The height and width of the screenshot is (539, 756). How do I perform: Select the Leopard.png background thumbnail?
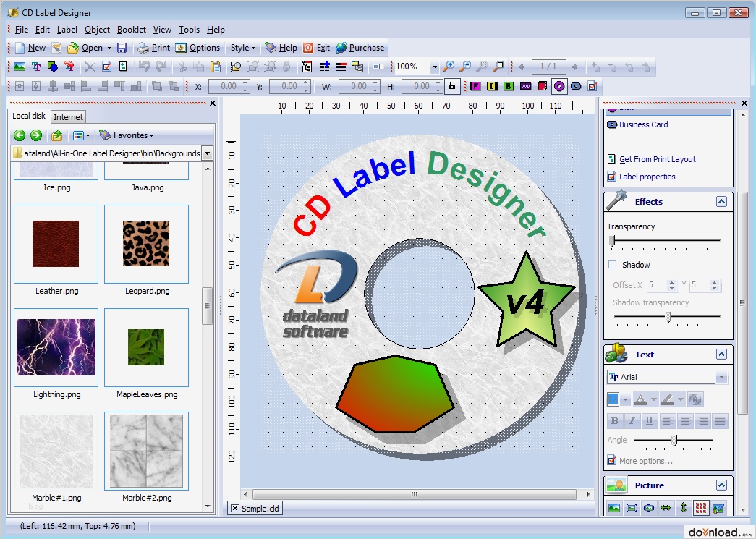(147, 244)
